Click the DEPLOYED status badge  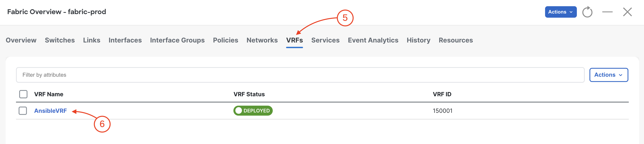[253, 111]
